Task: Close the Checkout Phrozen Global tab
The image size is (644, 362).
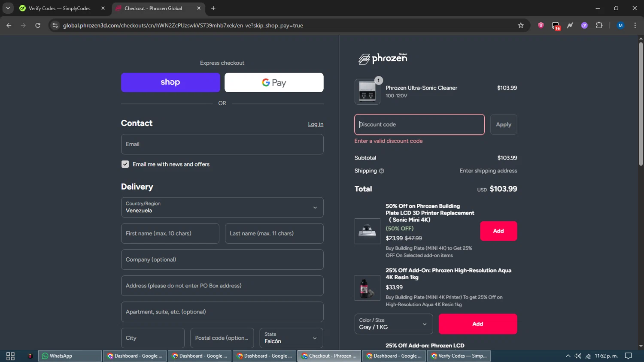Action: [x=199, y=8]
